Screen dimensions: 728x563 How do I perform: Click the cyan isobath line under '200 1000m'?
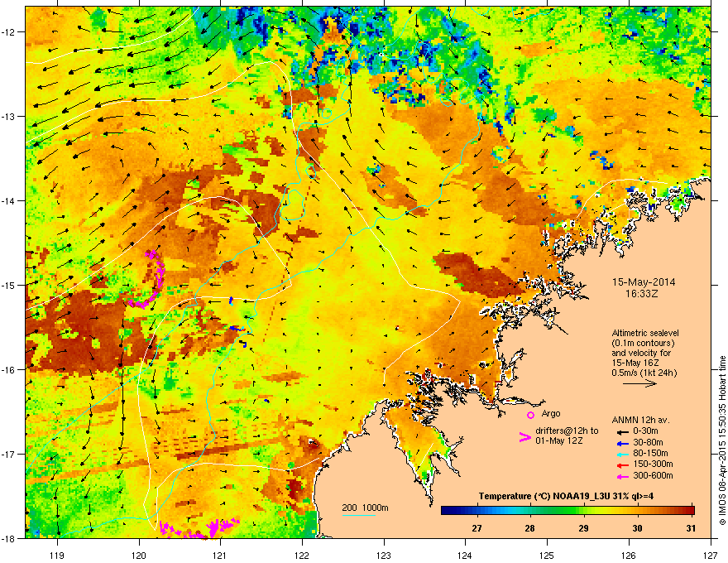pyautogui.click(x=359, y=516)
